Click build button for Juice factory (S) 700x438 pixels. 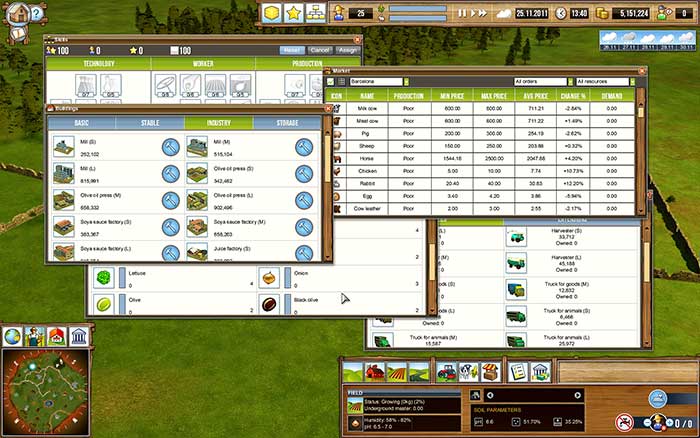[x=304, y=251]
